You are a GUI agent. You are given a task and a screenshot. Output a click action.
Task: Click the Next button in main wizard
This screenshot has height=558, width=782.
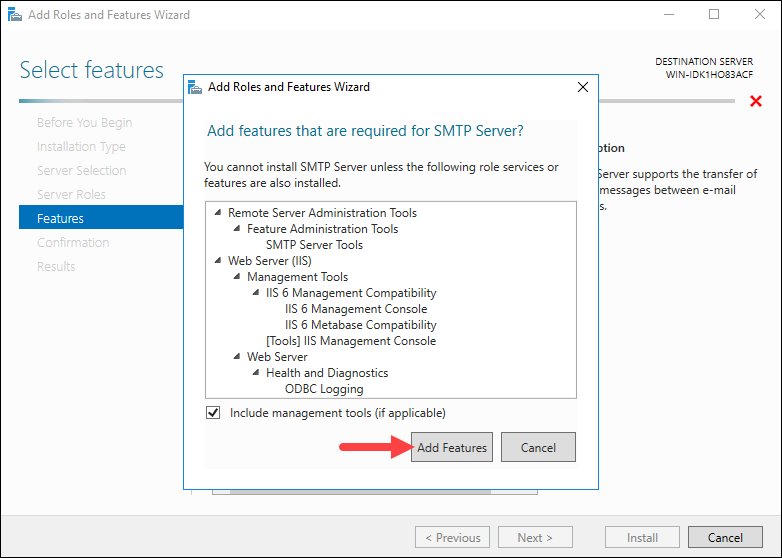click(x=535, y=537)
